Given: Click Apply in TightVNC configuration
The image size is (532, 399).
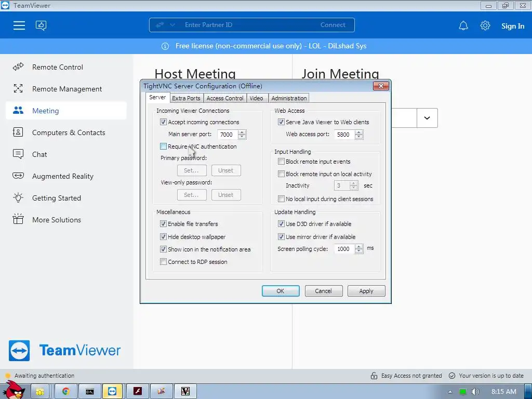Looking at the screenshot, I should 366,291.
